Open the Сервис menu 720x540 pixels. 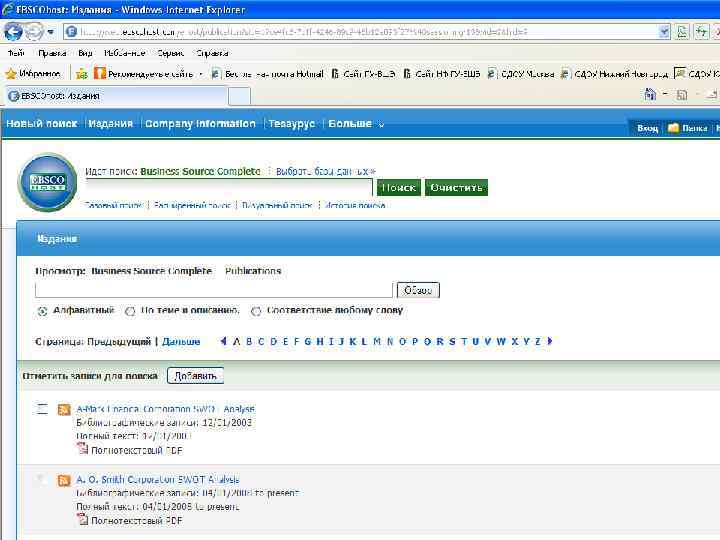tap(170, 53)
